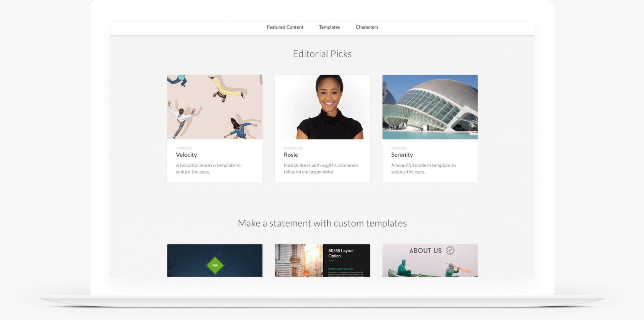This screenshot has width=644, height=320.
Task: Click the street photo in 50/50 template
Action: [299, 261]
